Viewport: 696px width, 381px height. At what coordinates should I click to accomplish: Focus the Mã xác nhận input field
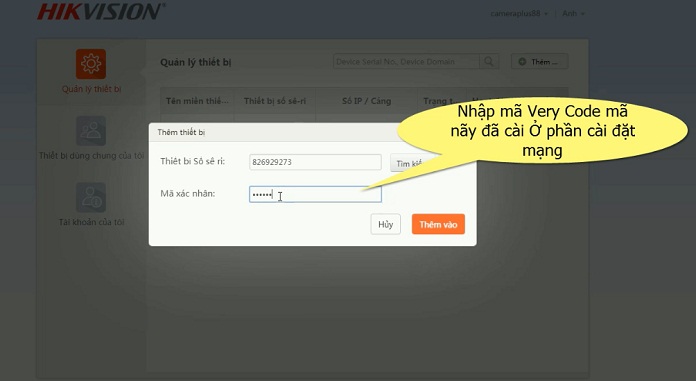coord(315,194)
